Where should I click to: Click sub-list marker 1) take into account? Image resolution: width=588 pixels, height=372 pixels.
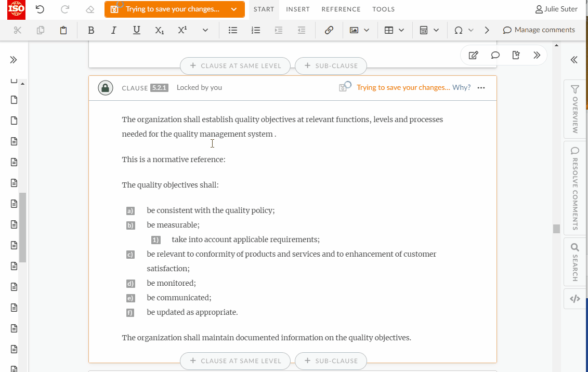(x=155, y=240)
